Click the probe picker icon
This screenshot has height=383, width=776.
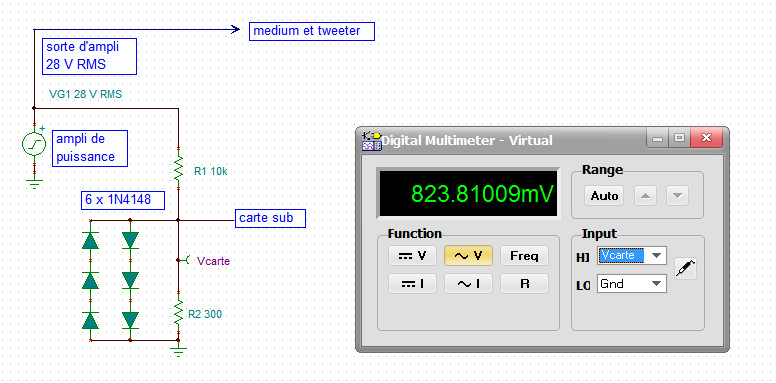(x=686, y=269)
